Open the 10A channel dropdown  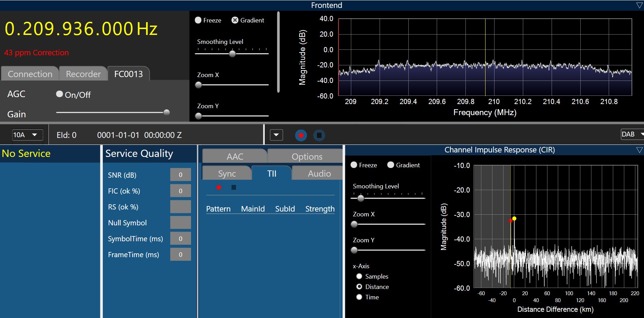pos(27,135)
